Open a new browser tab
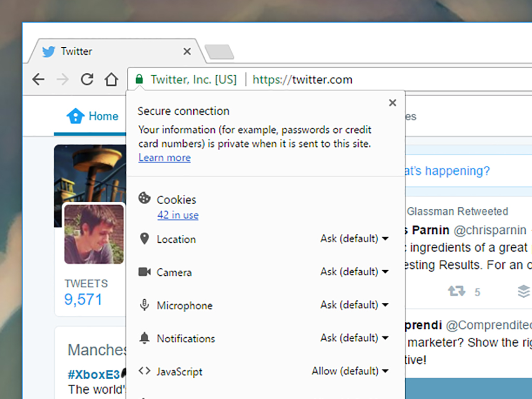Screen dimensions: 532x399 (x=219, y=52)
